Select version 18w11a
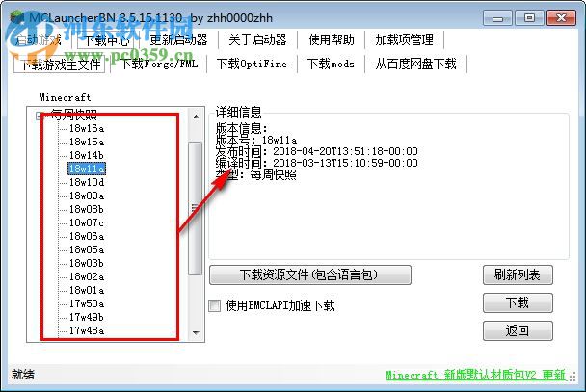The width and height of the screenshot is (586, 392). [x=87, y=169]
